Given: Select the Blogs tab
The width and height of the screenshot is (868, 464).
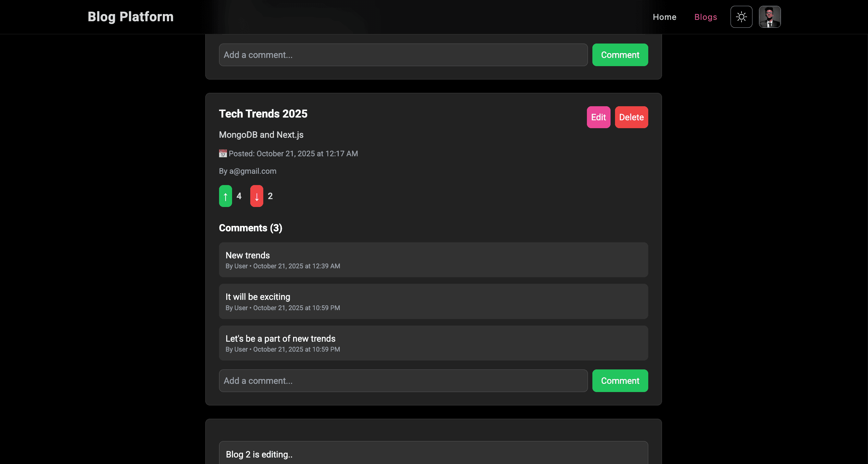Looking at the screenshot, I should pyautogui.click(x=706, y=17).
